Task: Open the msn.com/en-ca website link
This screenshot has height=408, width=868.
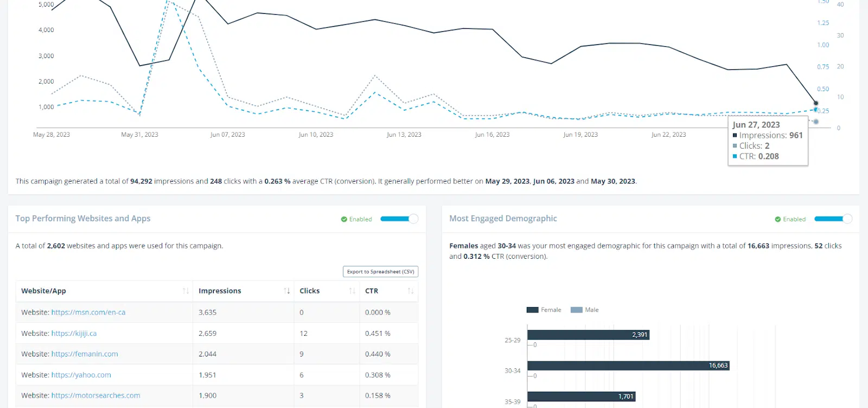Action: (88, 313)
